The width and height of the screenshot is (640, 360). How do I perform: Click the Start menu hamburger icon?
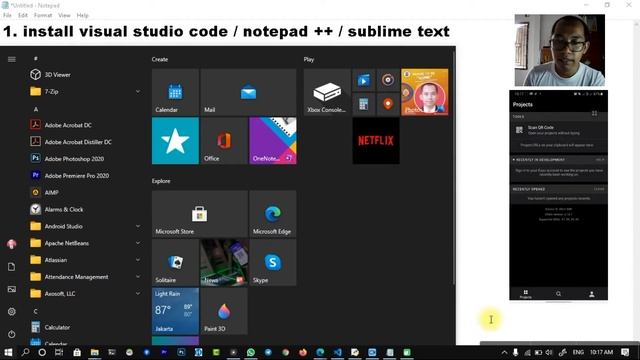[x=11, y=60]
